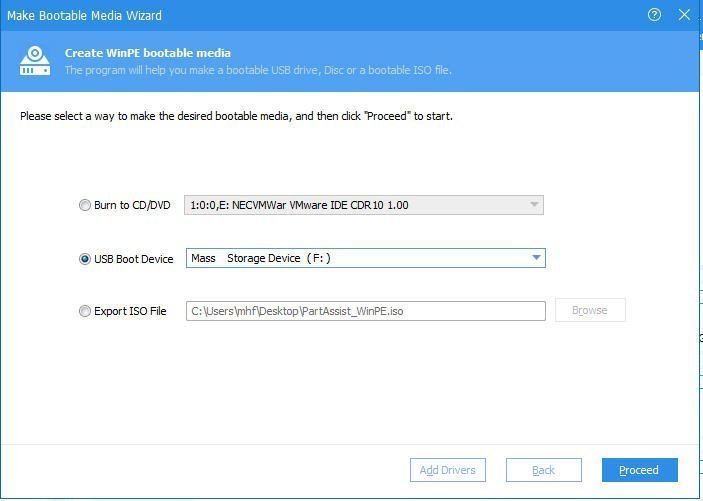This screenshot has height=501, width=703.
Task: Click the Add Drivers button
Action: 447,470
